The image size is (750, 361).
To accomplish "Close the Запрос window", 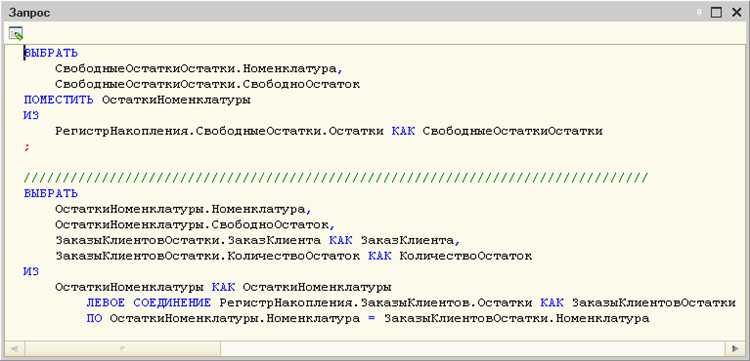I will (x=736, y=12).
